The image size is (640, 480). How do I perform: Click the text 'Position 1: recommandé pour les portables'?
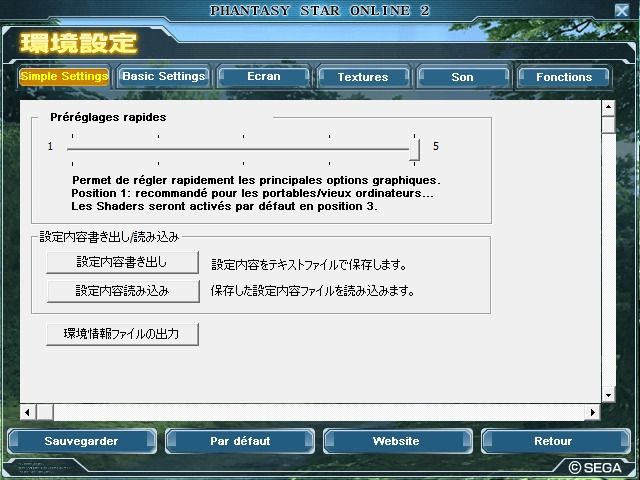189,193
